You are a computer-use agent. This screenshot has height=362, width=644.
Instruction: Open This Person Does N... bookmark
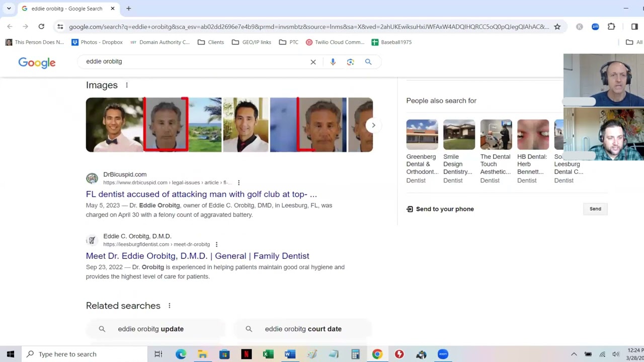click(x=35, y=42)
